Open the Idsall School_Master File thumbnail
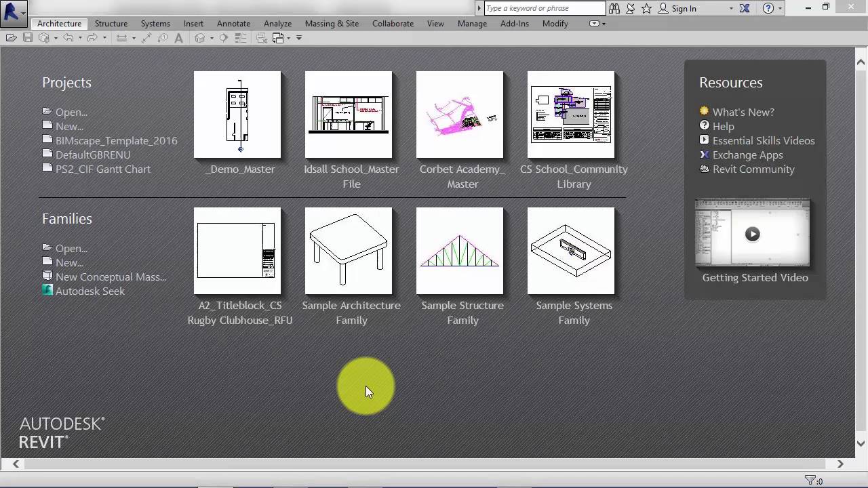Screen dimensions: 868x488 349,115
